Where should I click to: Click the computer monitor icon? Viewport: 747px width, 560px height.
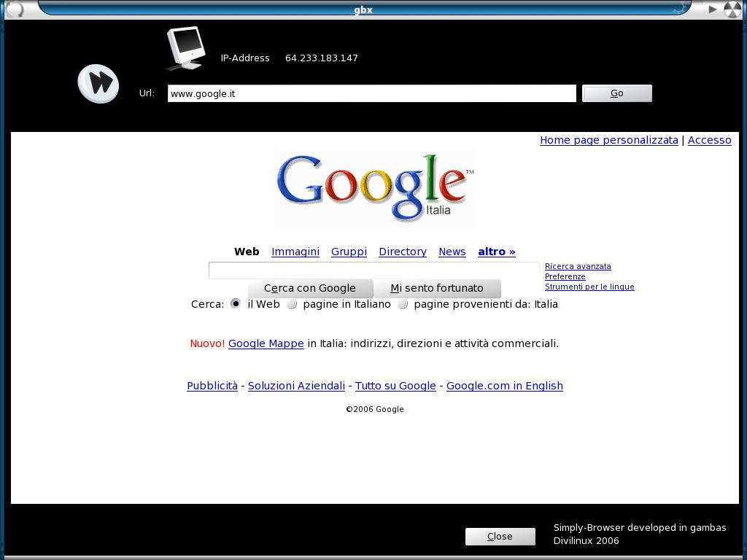tap(186, 49)
